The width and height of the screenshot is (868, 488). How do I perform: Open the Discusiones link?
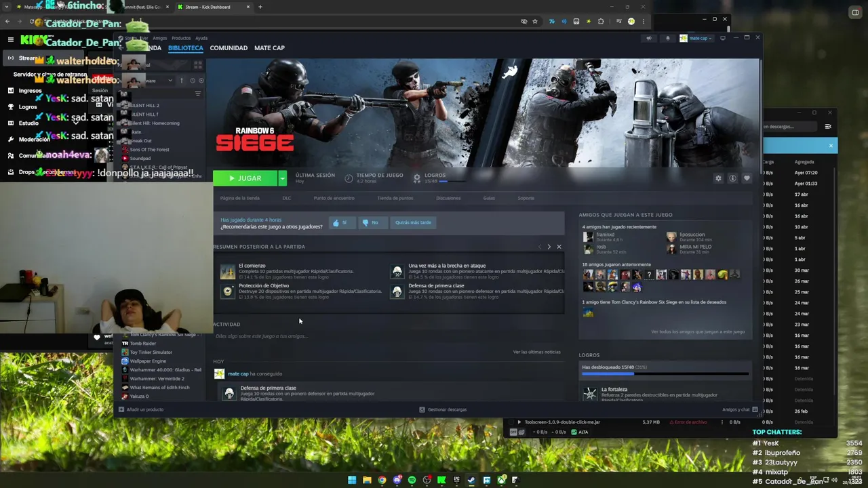coord(448,198)
